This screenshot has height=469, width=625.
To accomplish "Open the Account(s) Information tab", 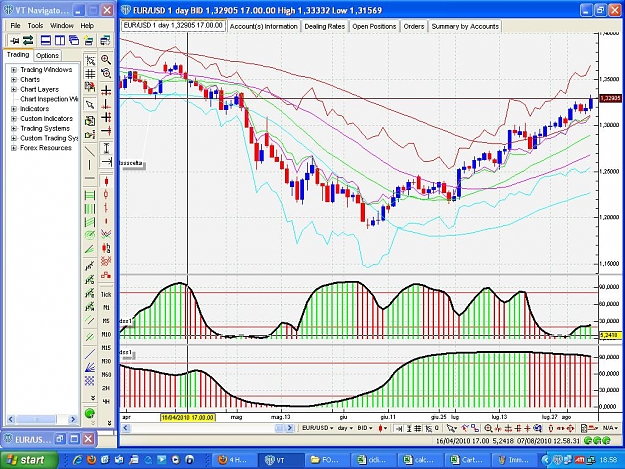I will click(263, 26).
